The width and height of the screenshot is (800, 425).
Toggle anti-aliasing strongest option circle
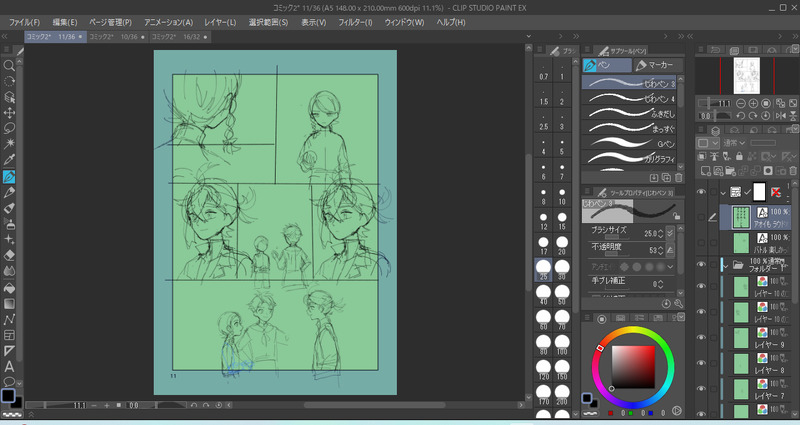[x=661, y=267]
